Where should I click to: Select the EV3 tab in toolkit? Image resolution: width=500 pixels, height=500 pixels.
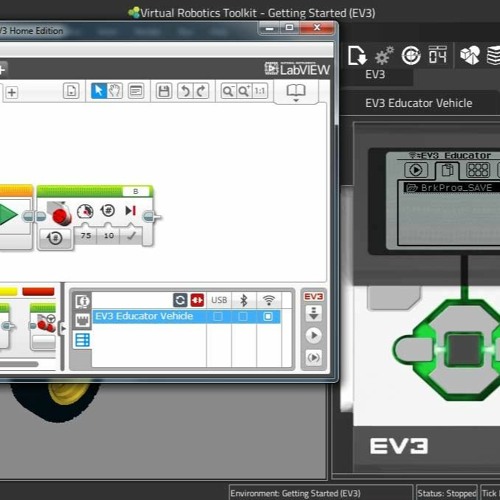375,74
